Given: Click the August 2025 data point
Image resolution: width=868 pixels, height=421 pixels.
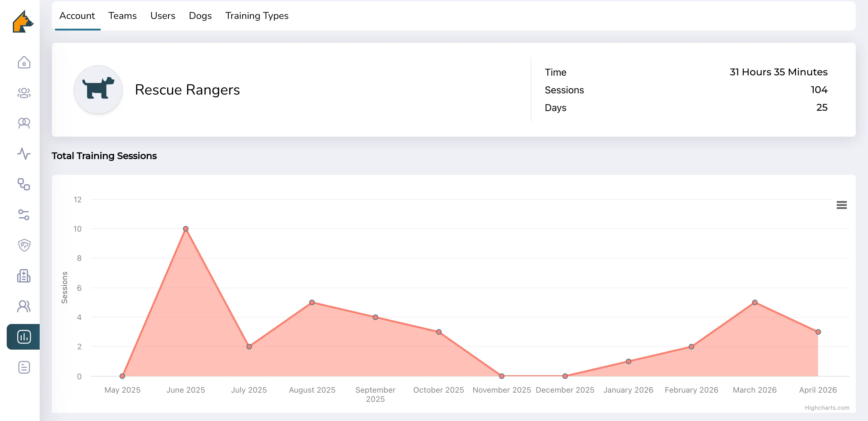Looking at the screenshot, I should pyautogui.click(x=312, y=303).
